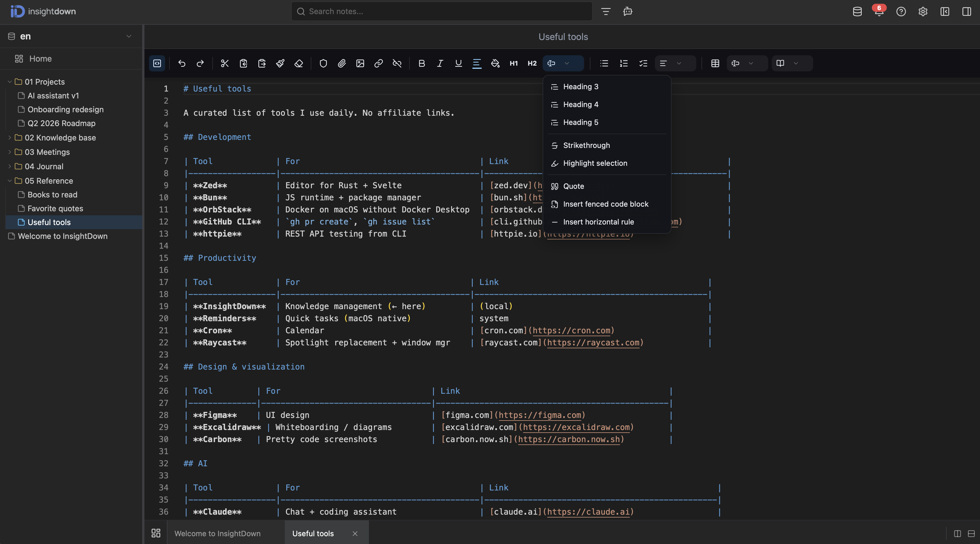
Task: Open the dashboard grid icon in the tab bar
Action: point(156,533)
